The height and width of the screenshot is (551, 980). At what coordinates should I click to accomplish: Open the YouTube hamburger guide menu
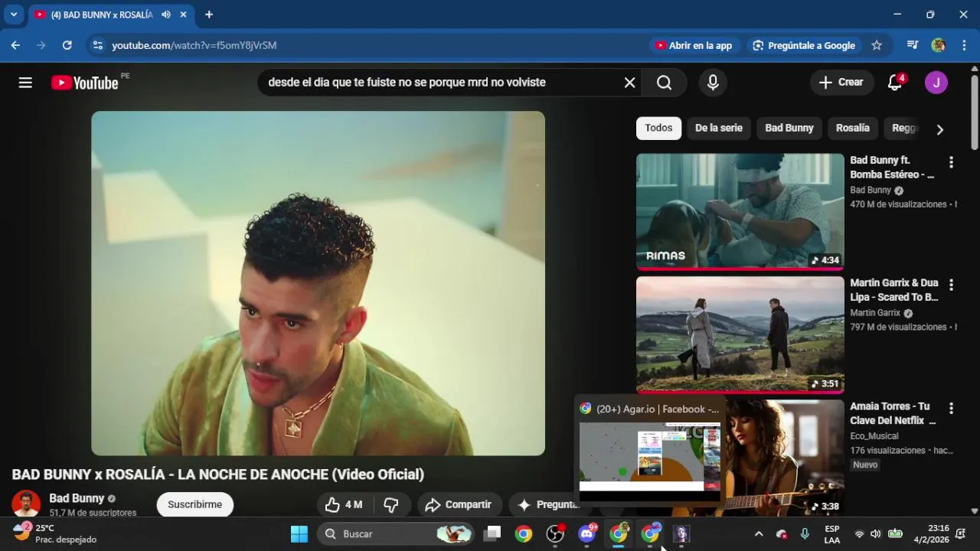point(25,83)
